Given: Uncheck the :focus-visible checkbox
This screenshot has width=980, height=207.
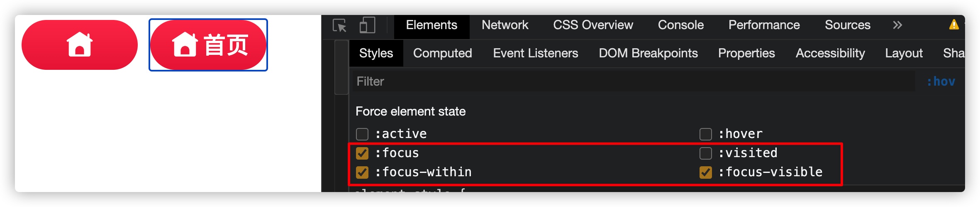Looking at the screenshot, I should click(706, 172).
